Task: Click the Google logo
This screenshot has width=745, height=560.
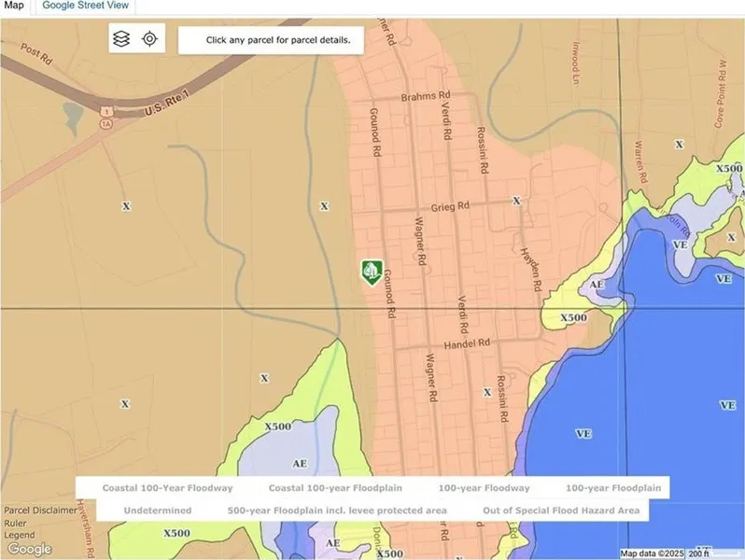Action: 29,549
